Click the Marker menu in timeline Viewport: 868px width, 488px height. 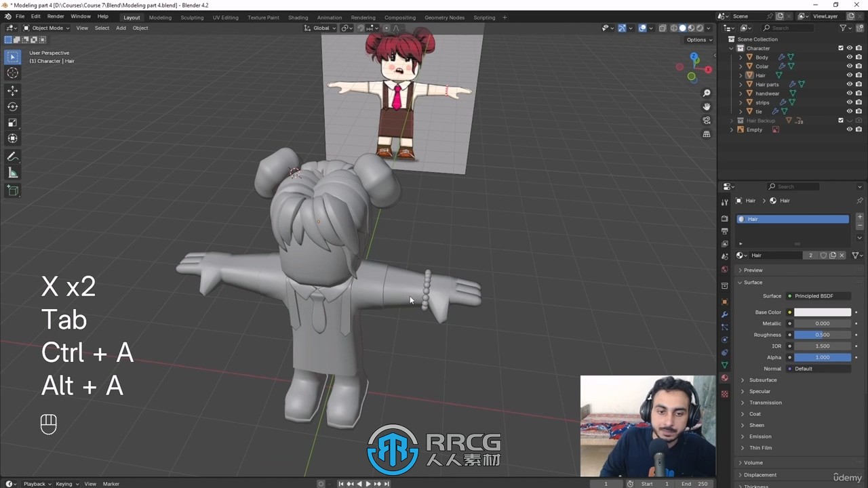[111, 484]
